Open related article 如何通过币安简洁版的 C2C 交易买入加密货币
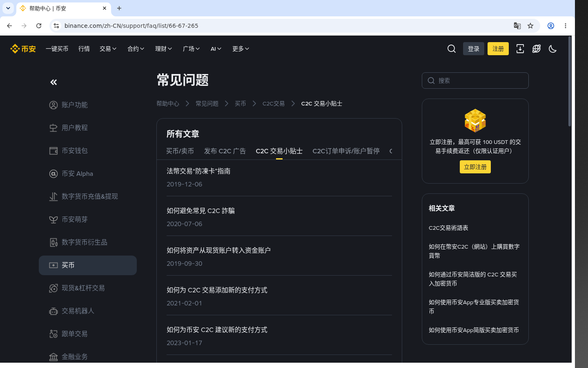The height and width of the screenshot is (368, 588). [473, 279]
